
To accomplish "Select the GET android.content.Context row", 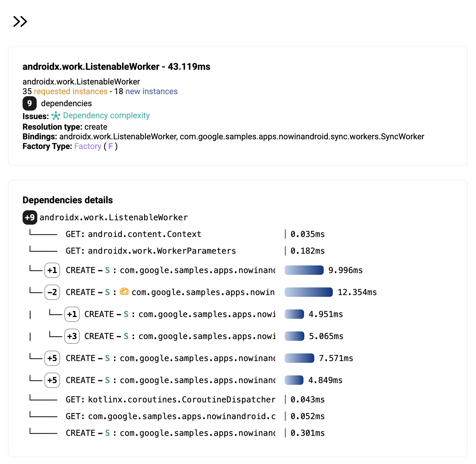I will 144,234.
